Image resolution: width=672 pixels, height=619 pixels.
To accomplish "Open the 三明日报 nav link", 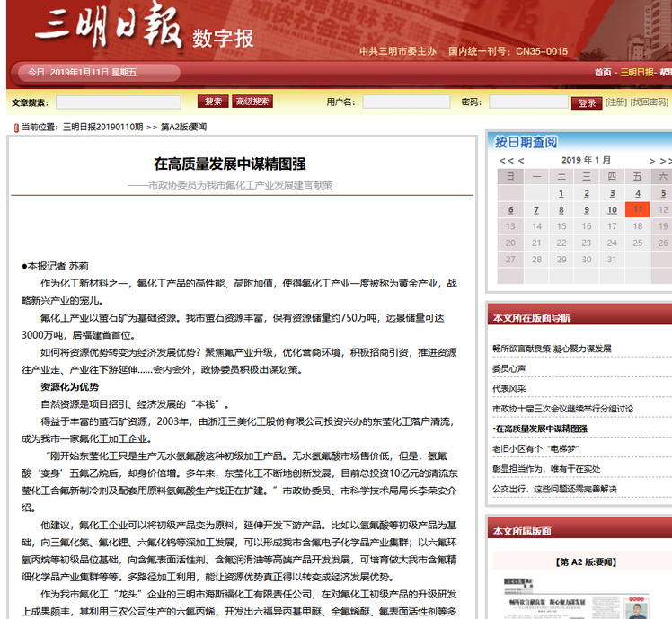I will [637, 73].
